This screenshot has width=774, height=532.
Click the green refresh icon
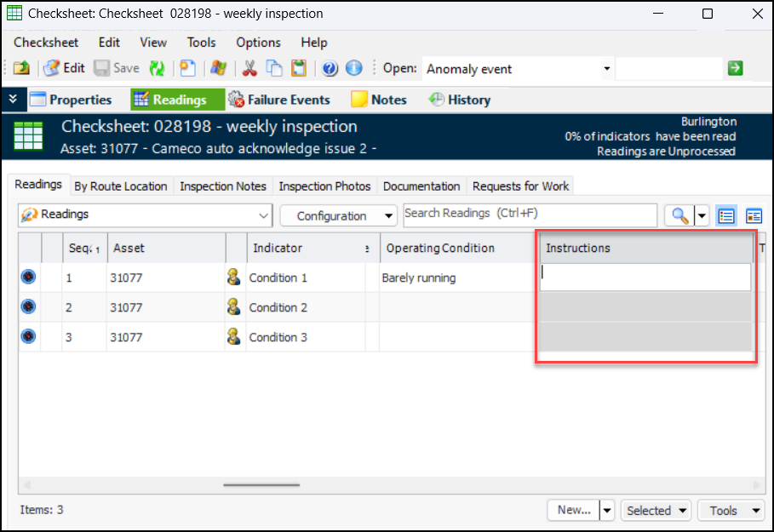pyautogui.click(x=157, y=69)
